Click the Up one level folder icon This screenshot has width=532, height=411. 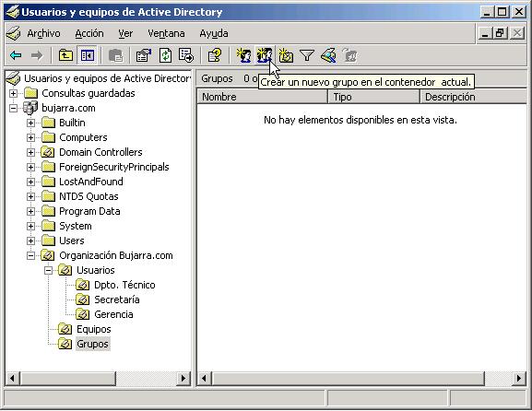65,55
